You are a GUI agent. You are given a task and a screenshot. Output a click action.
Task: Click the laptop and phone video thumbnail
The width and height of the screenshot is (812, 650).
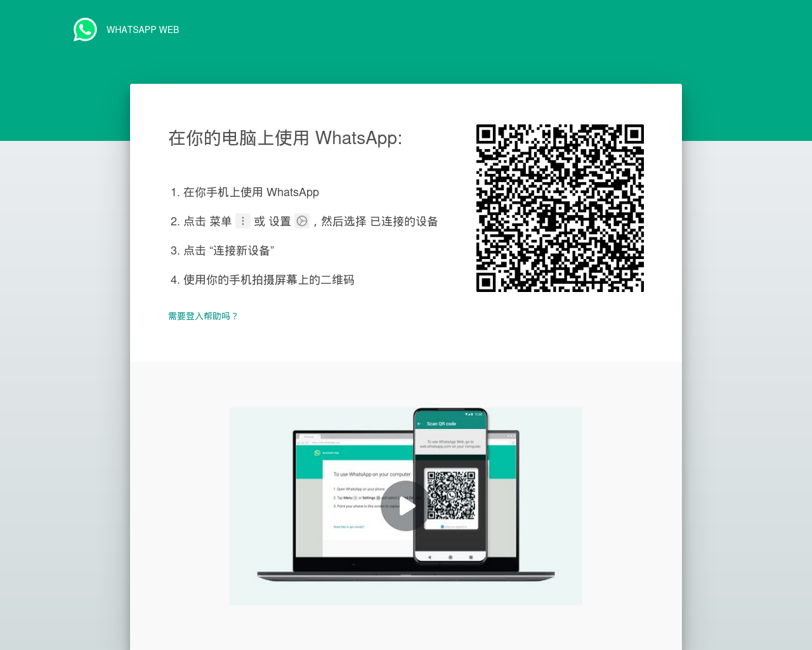406,506
